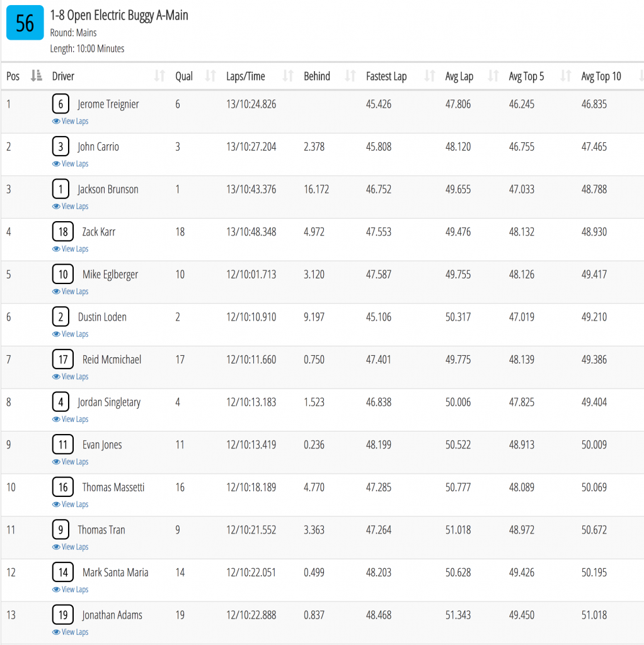Sort by Avg Top 5 arrows
This screenshot has width=644, height=645.
[x=566, y=76]
